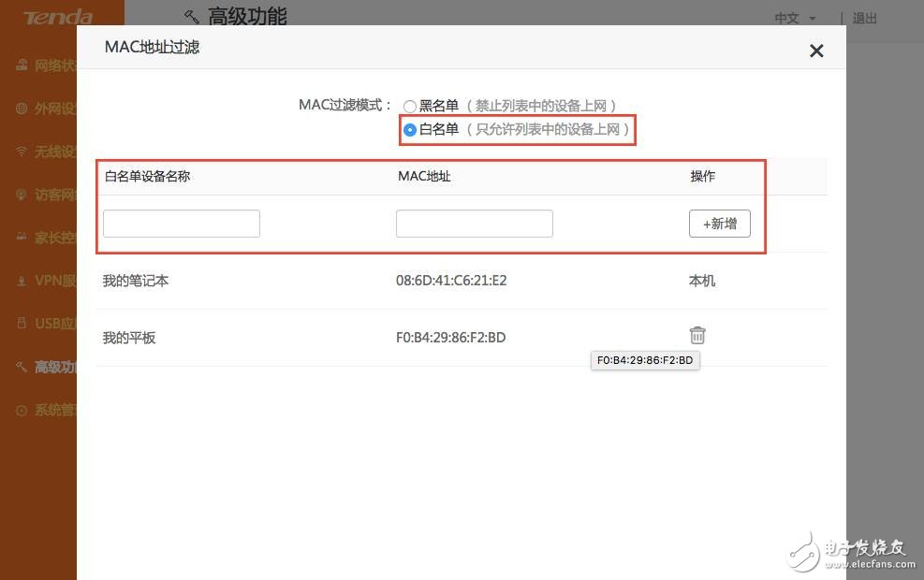Select the 黑名单 blacklist radio button
Image resolution: width=924 pixels, height=580 pixels.
[x=409, y=106]
